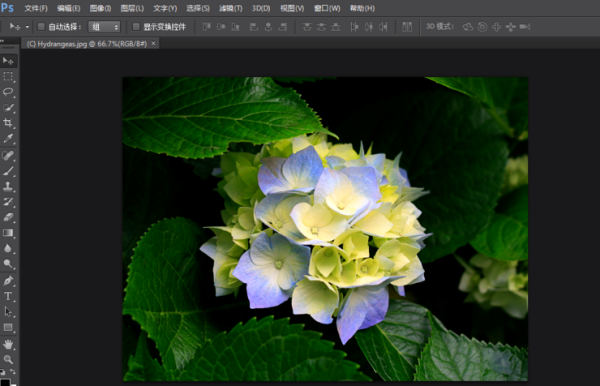Select the Eraser tool

[8, 217]
